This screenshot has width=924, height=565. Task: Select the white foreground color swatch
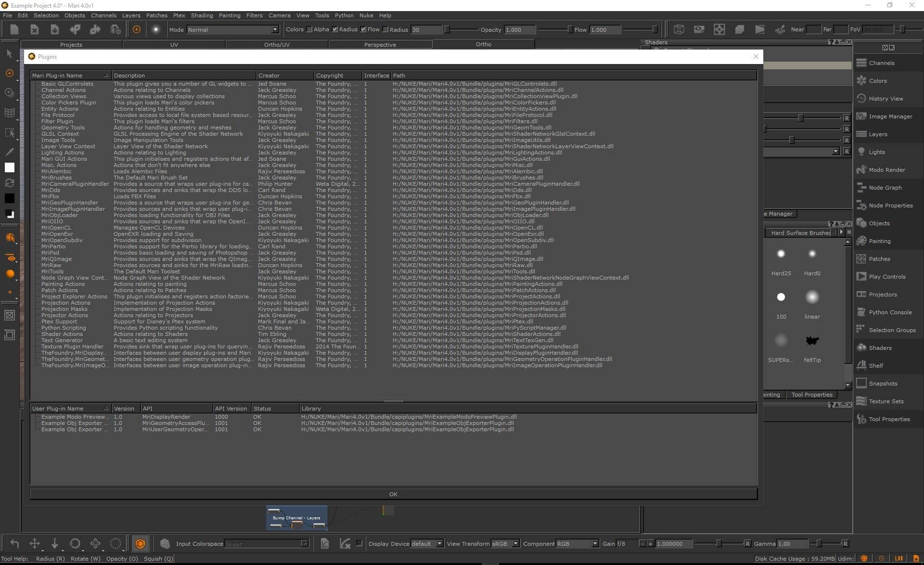click(10, 167)
